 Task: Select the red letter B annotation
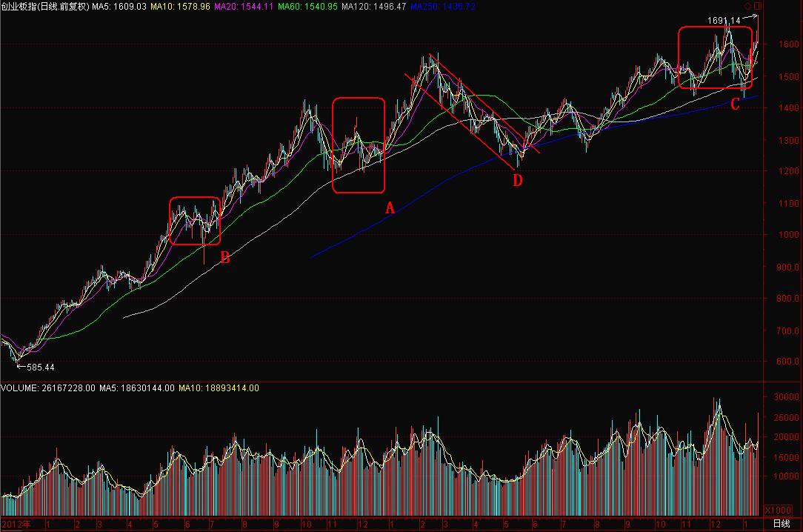[x=224, y=258]
